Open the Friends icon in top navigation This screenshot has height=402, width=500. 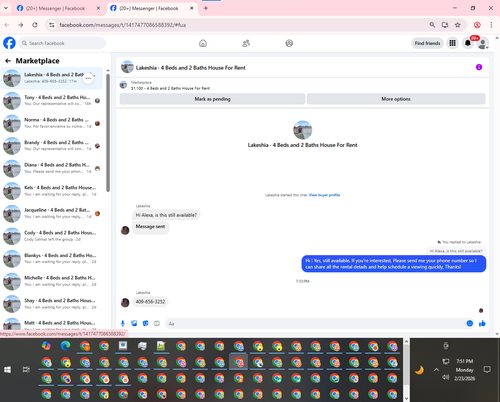point(246,43)
